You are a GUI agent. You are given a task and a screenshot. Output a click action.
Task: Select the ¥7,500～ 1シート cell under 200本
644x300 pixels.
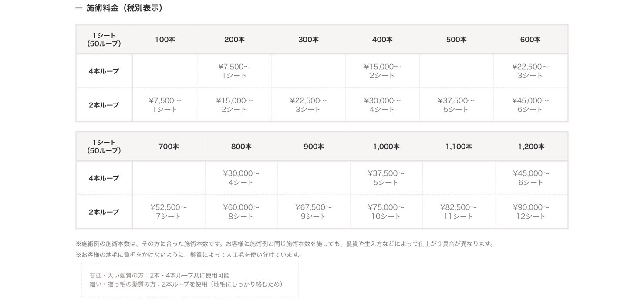coord(235,71)
